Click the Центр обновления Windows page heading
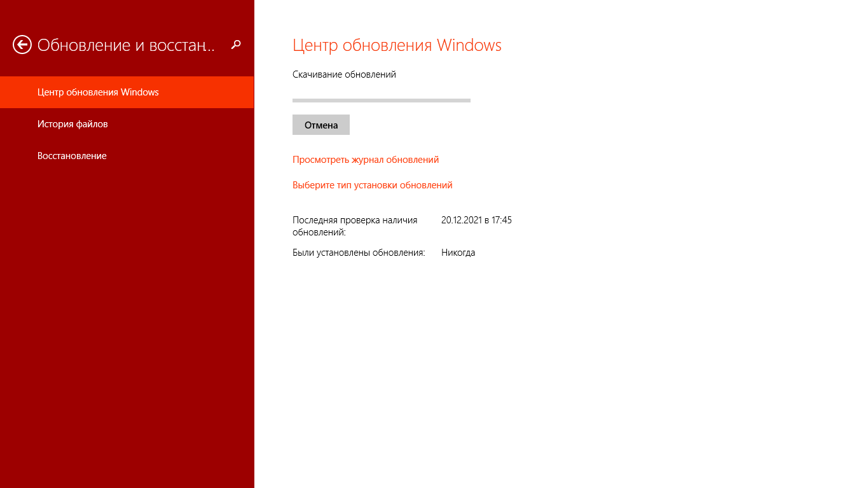The image size is (868, 488). [x=397, y=45]
